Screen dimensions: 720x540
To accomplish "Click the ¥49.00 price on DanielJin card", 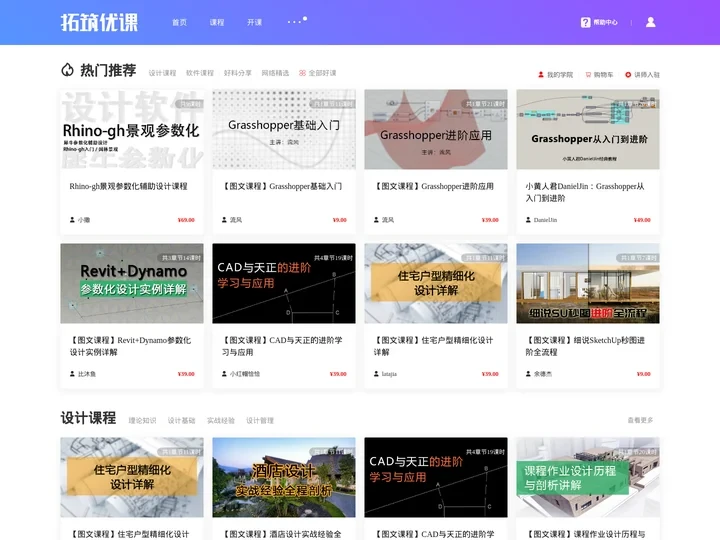I will [642, 220].
